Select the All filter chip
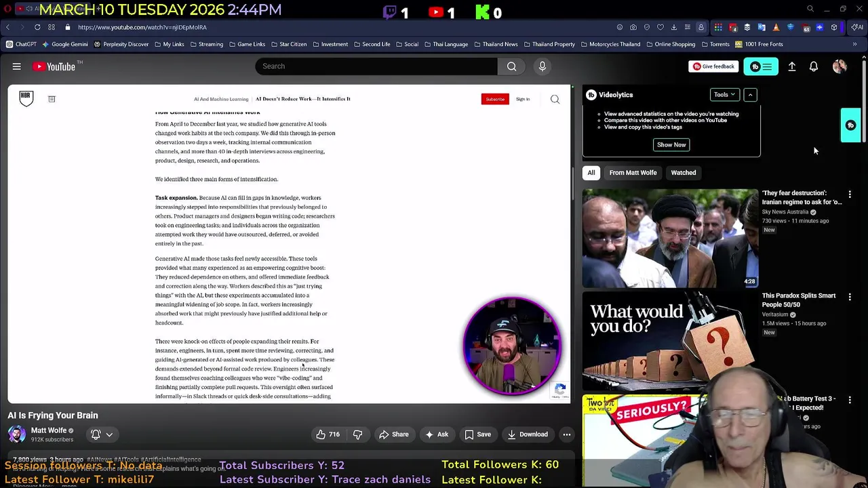This screenshot has height=488, width=868. pyautogui.click(x=591, y=173)
